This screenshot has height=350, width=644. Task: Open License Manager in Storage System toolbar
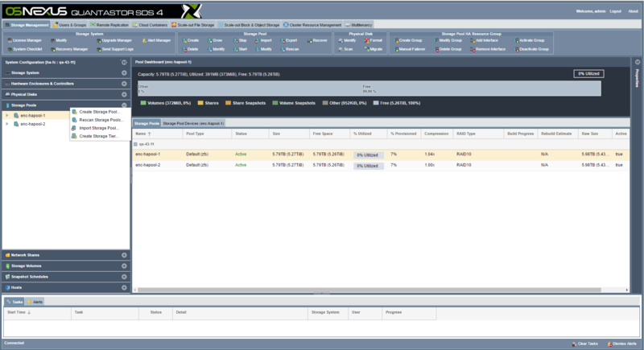[x=25, y=40]
